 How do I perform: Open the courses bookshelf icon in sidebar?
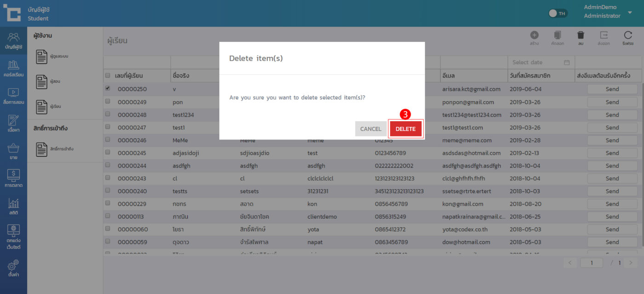coord(14,68)
